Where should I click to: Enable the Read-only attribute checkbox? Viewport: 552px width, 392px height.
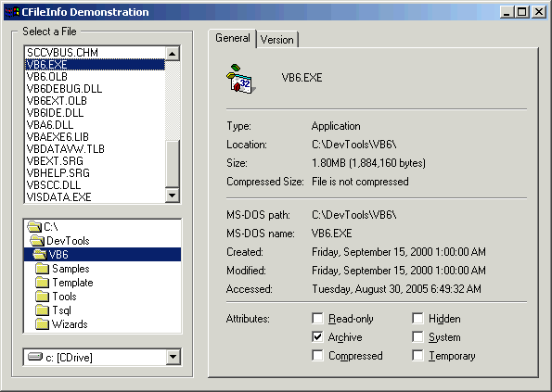coord(317,319)
